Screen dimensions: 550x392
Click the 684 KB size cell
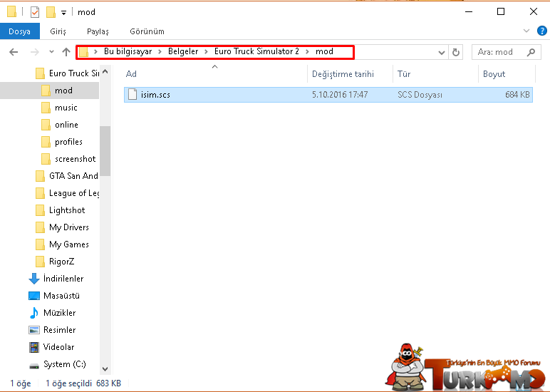click(x=517, y=94)
